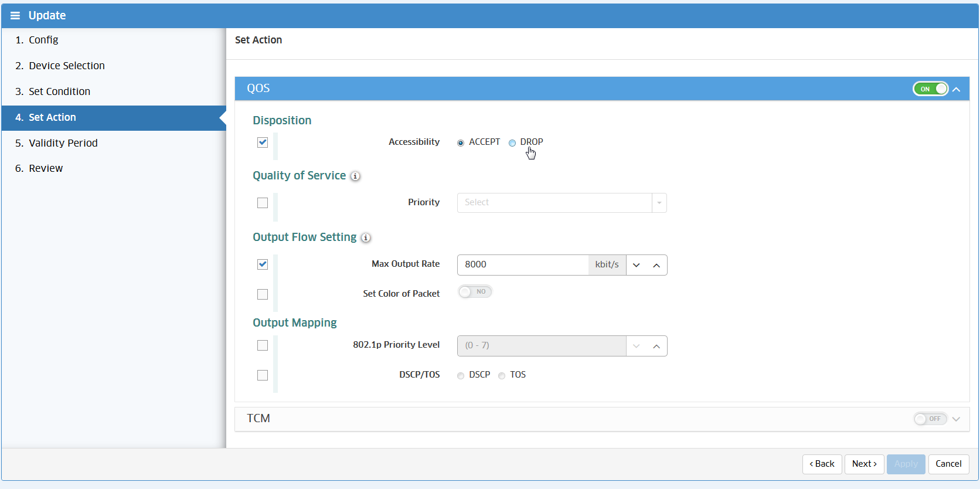The height and width of the screenshot is (489, 980).
Task: Expand the TCM section chevron
Action: point(957,419)
